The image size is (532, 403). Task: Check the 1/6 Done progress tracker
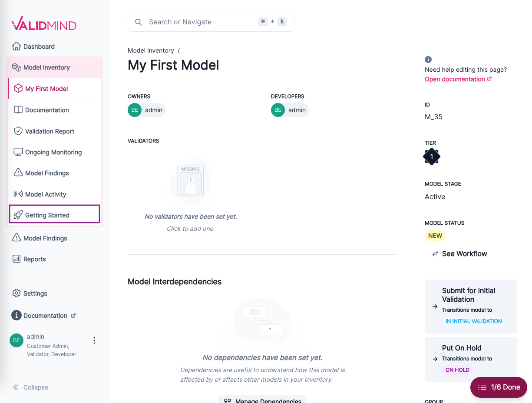498,387
